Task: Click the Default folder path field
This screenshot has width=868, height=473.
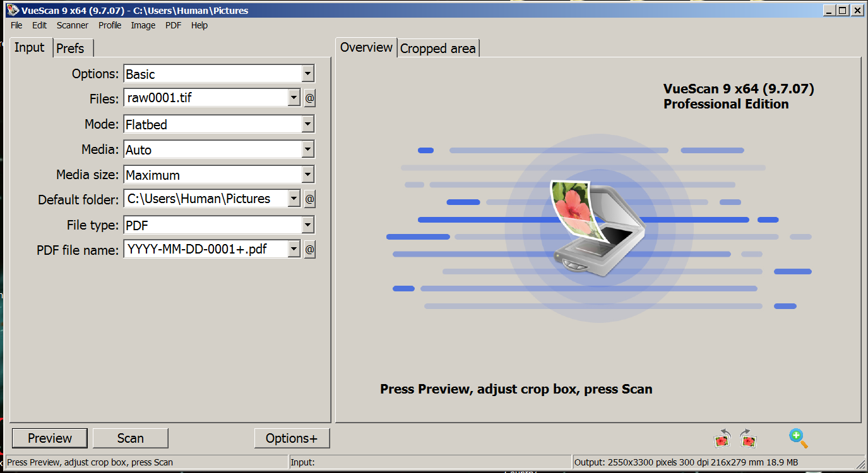Action: 206,199
